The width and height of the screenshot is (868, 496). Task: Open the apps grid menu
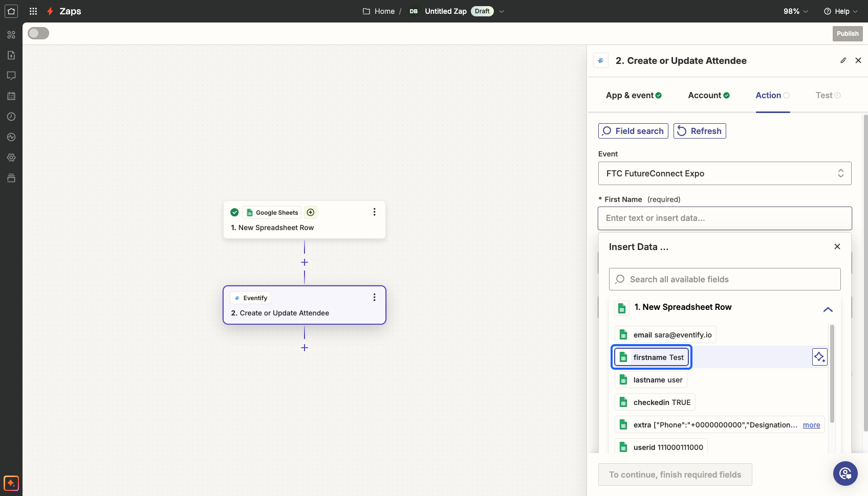(x=33, y=11)
